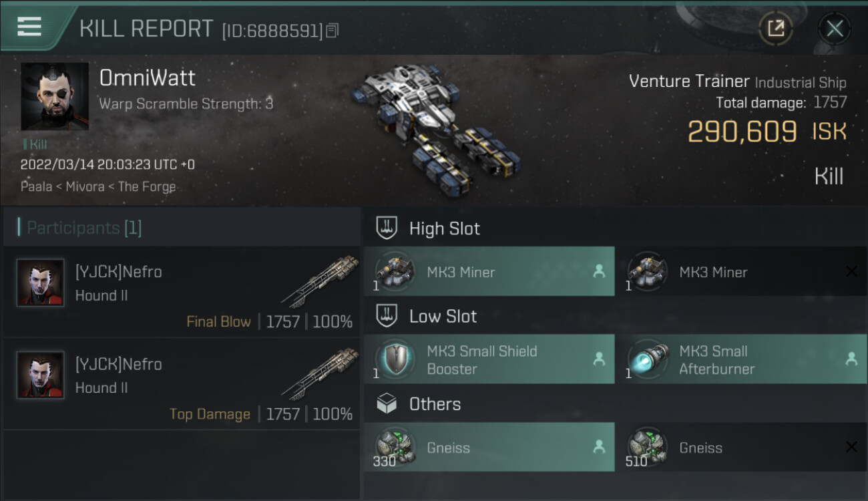Click the share export icon

pyautogui.click(x=776, y=29)
